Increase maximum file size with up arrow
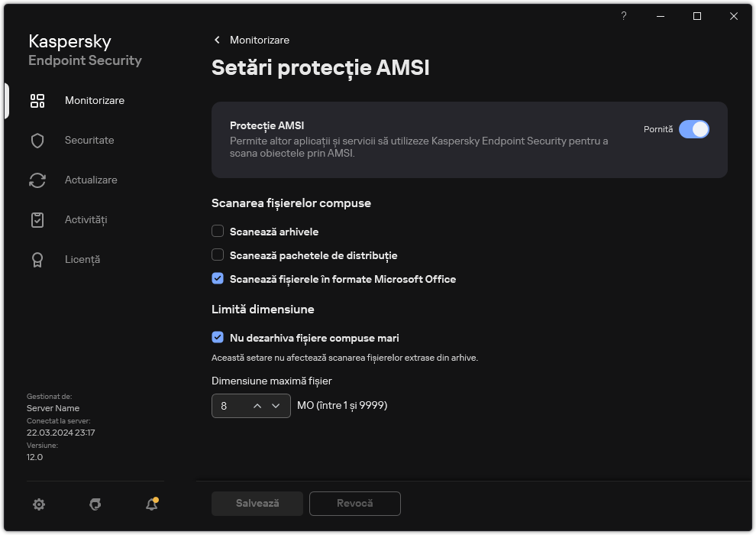 click(257, 406)
